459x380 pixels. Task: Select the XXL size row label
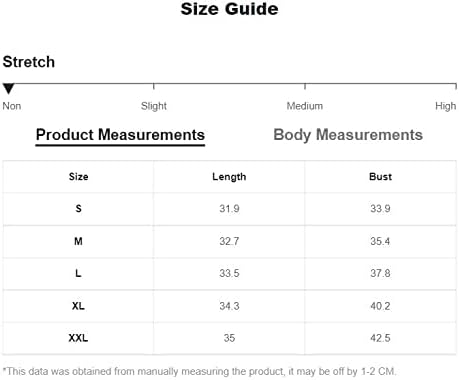(78, 338)
